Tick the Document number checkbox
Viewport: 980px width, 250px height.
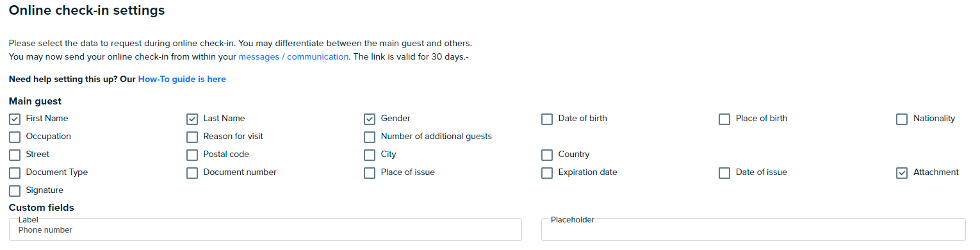192,172
